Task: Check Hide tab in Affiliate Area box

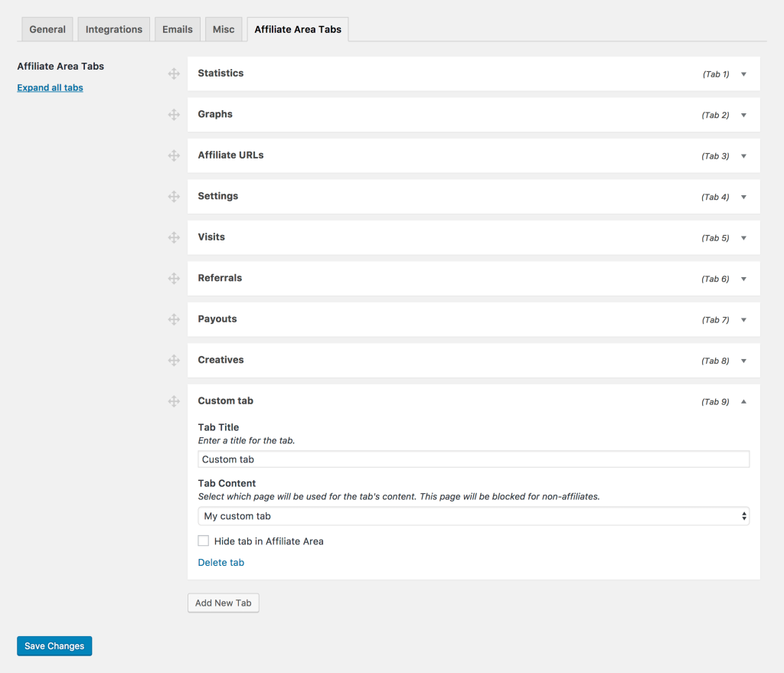Action: (x=204, y=541)
